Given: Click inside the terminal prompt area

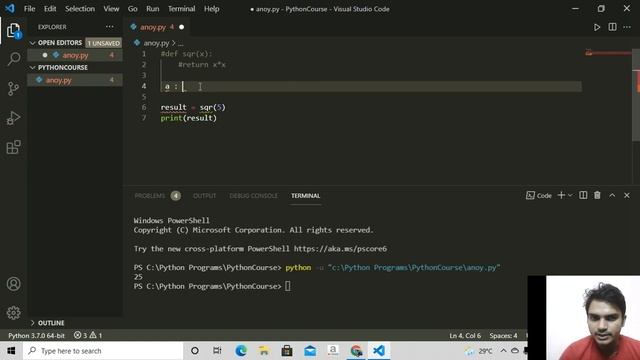Looking at the screenshot, I should tap(287, 287).
